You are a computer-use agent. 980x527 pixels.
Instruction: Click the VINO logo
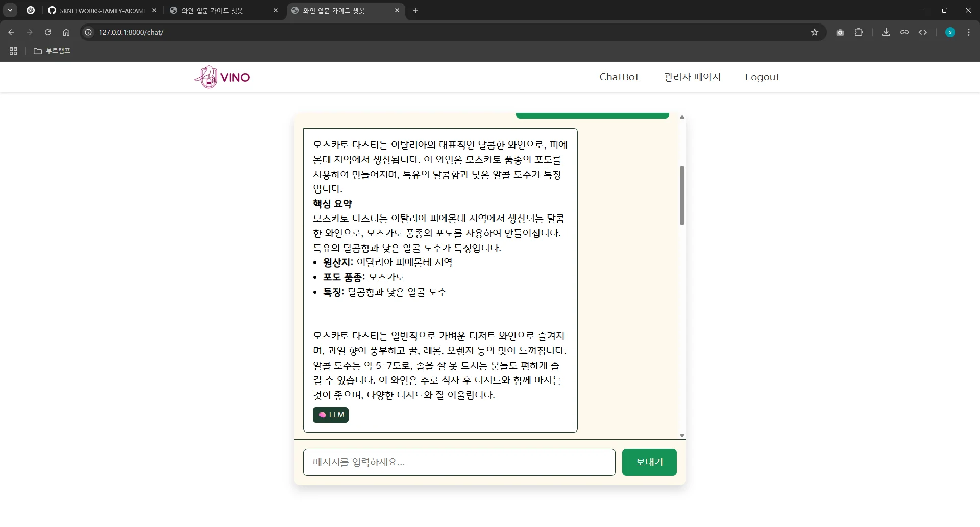click(x=222, y=77)
